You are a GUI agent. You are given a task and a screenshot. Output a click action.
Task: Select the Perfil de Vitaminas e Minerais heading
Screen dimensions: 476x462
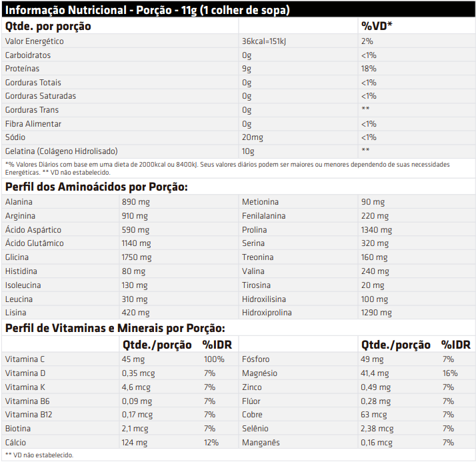tap(115, 328)
